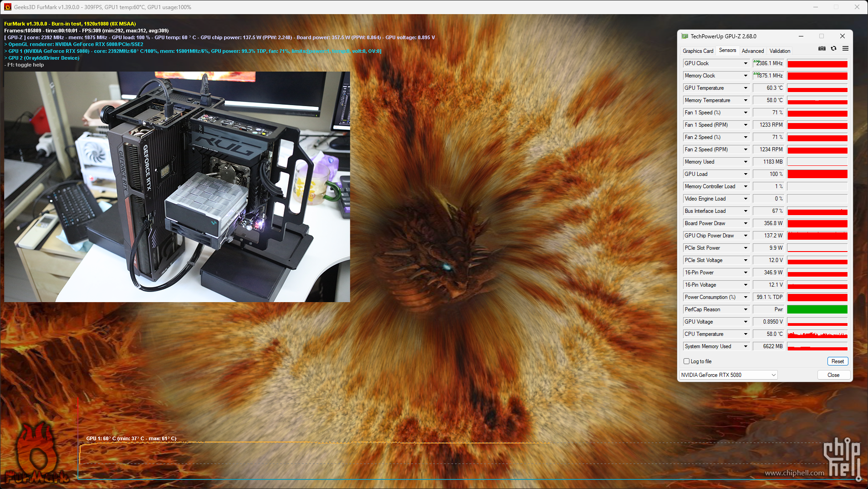868x489 pixels.
Task: Click the 16-Pin Power value 346.9 W
Action: (x=769, y=273)
